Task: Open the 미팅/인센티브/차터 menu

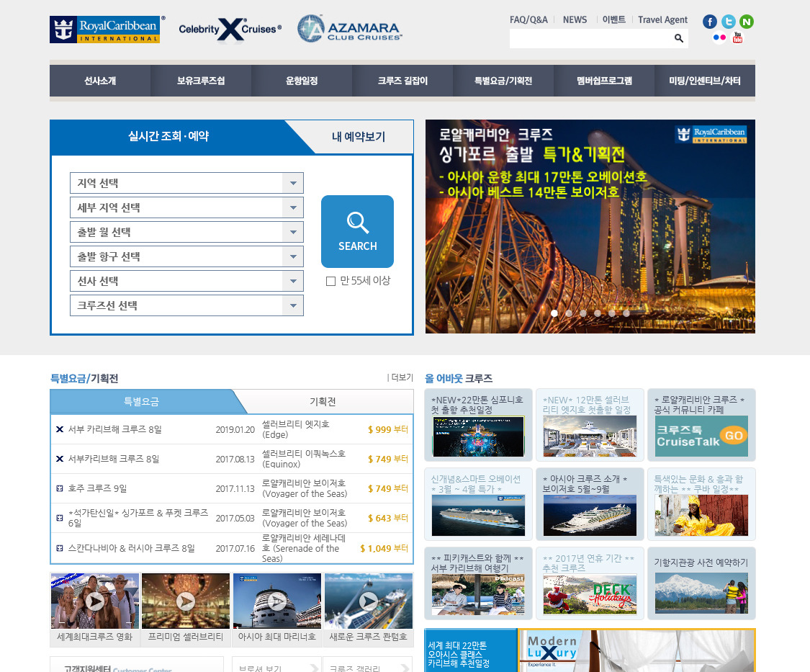Action: [x=705, y=81]
